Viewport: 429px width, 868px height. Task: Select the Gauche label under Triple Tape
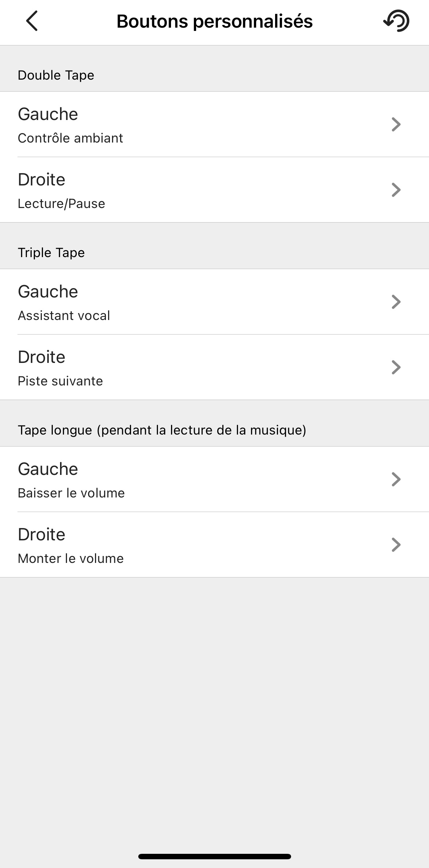tap(48, 292)
